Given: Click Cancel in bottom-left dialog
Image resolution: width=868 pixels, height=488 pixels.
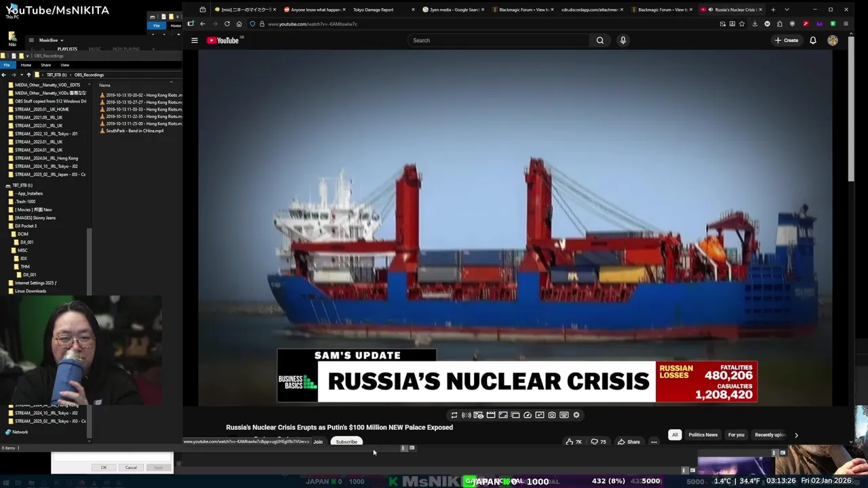Looking at the screenshot, I should coord(131,468).
